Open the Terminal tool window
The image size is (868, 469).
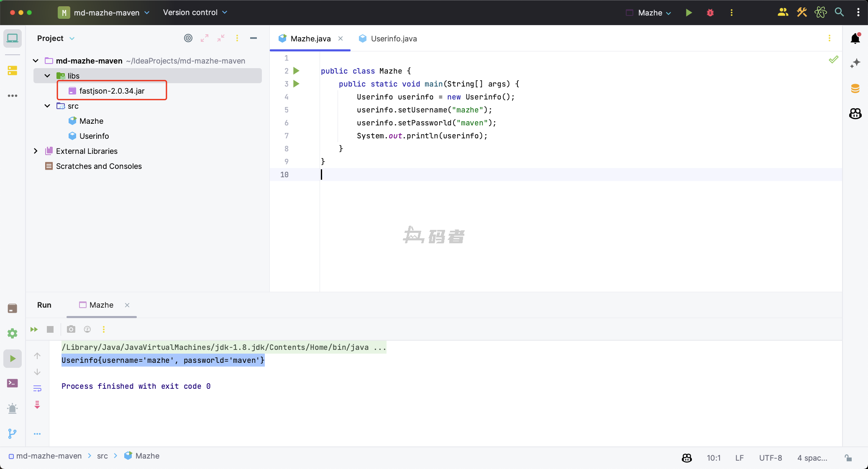(13, 383)
